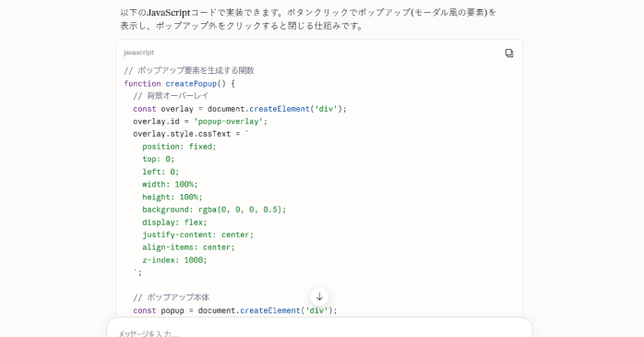The width and height of the screenshot is (644, 337).
Task: Click the 'height: 100%;' line
Action: coord(173,197)
